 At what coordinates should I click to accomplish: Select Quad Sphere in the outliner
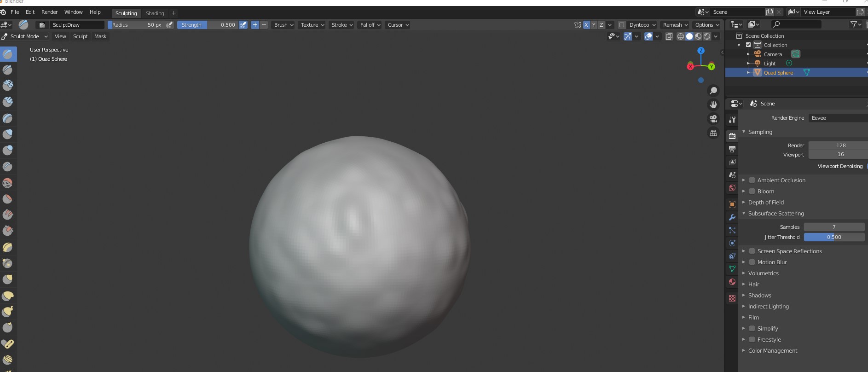778,73
